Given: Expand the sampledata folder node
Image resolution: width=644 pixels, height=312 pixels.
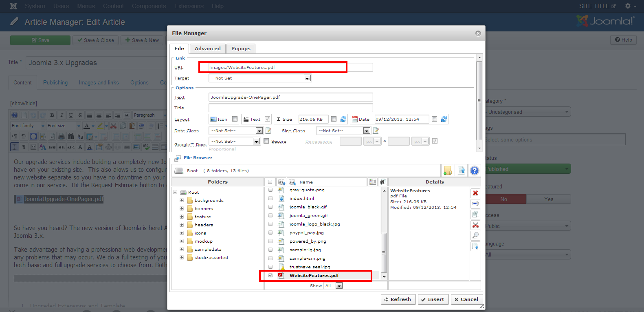Looking at the screenshot, I should click(182, 249).
